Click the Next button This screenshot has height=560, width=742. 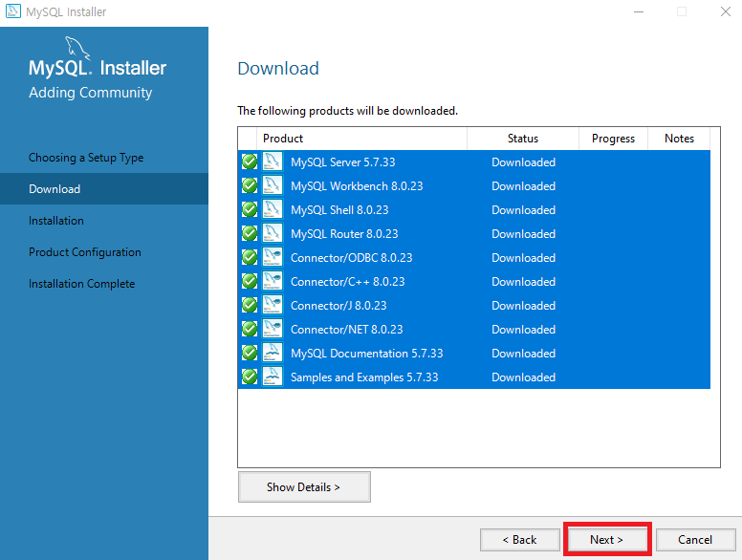[x=607, y=540]
